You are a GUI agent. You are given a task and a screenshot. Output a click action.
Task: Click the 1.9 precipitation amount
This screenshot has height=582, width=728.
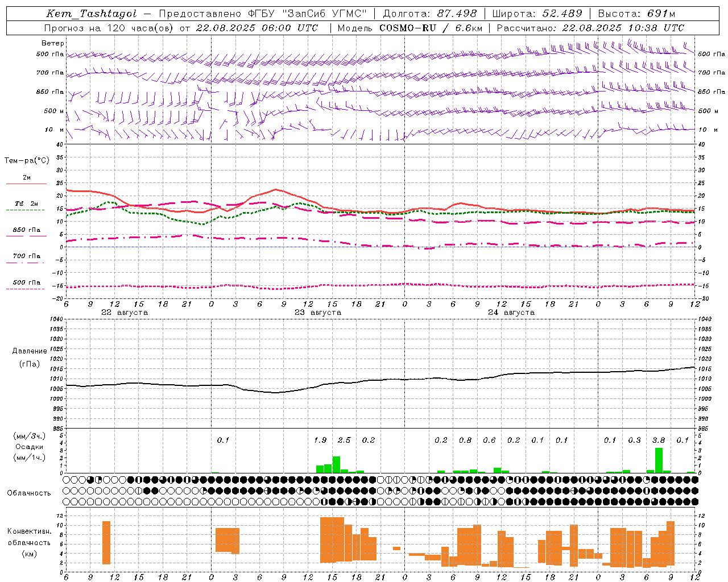tap(320, 440)
